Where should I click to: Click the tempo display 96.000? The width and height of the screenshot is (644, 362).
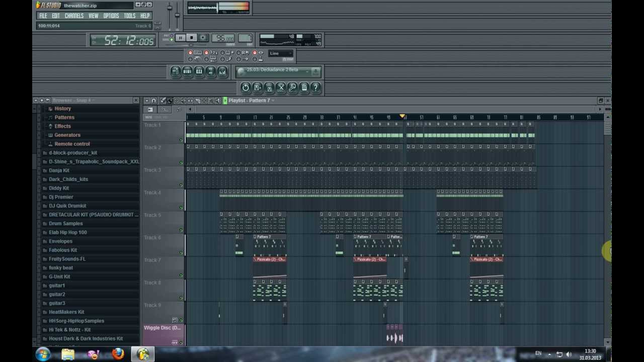tap(223, 38)
